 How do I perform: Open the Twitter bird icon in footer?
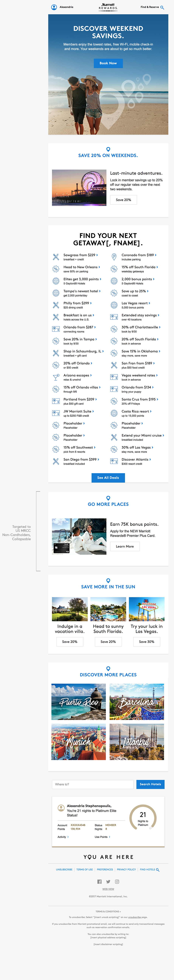click(108, 881)
